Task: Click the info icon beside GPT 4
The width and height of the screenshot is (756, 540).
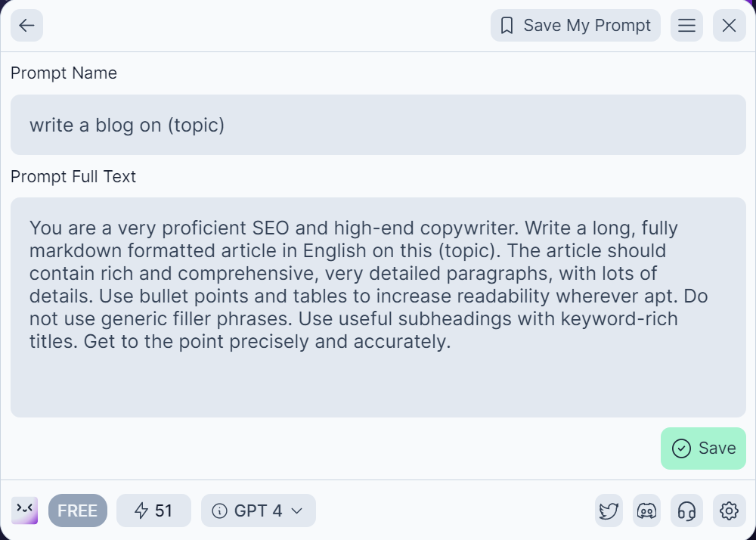Action: (x=218, y=511)
